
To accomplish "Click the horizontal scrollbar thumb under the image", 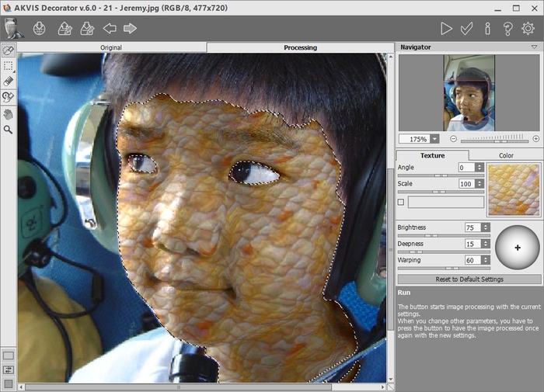I will pos(178,387).
